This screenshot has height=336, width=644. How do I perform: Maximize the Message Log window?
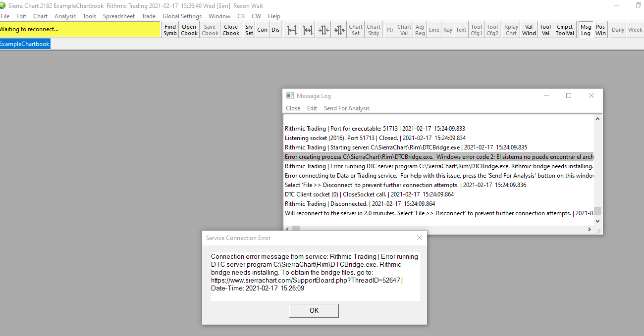tap(569, 96)
